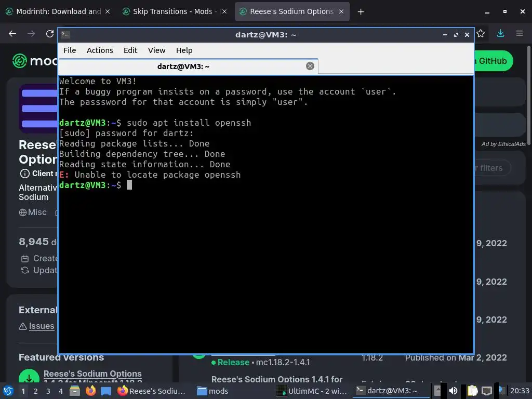532x399 pixels.
Task: Click the volume speaker icon in system tray
Action: coord(453,391)
